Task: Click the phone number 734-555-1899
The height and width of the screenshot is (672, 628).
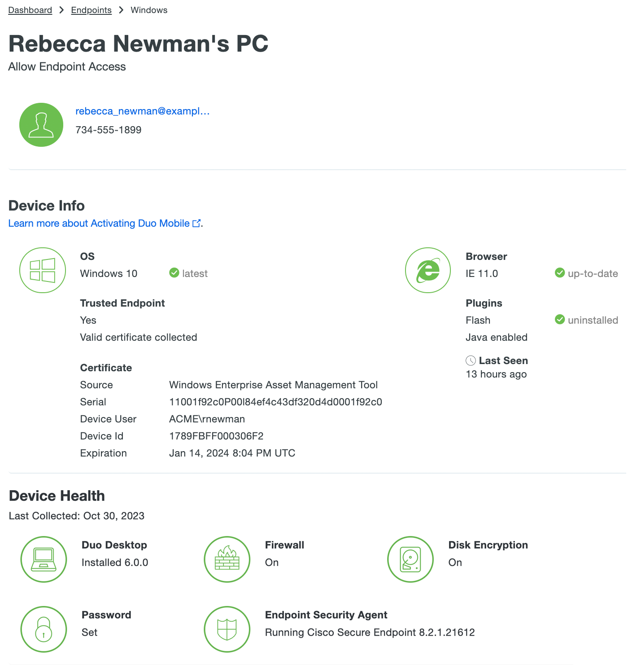Action: [109, 130]
